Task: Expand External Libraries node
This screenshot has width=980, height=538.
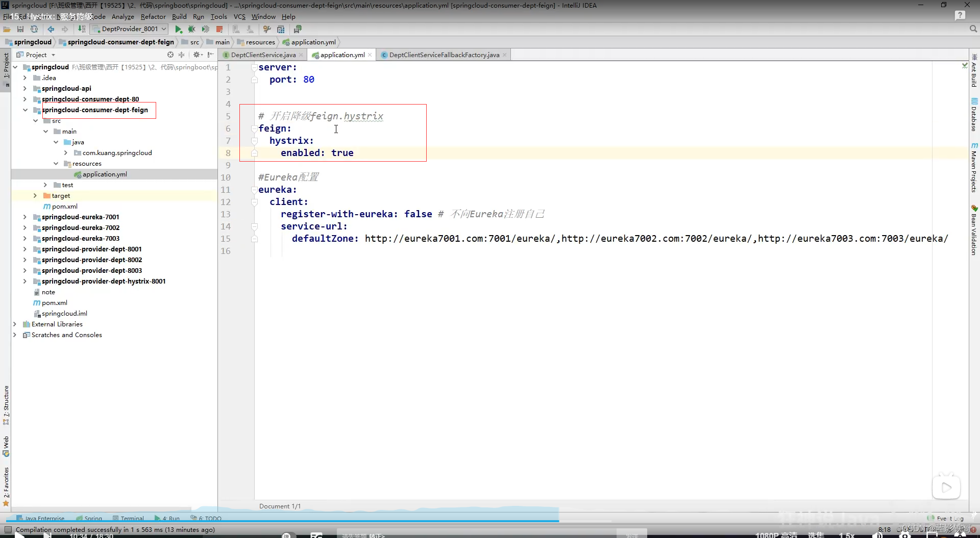Action: click(x=14, y=324)
